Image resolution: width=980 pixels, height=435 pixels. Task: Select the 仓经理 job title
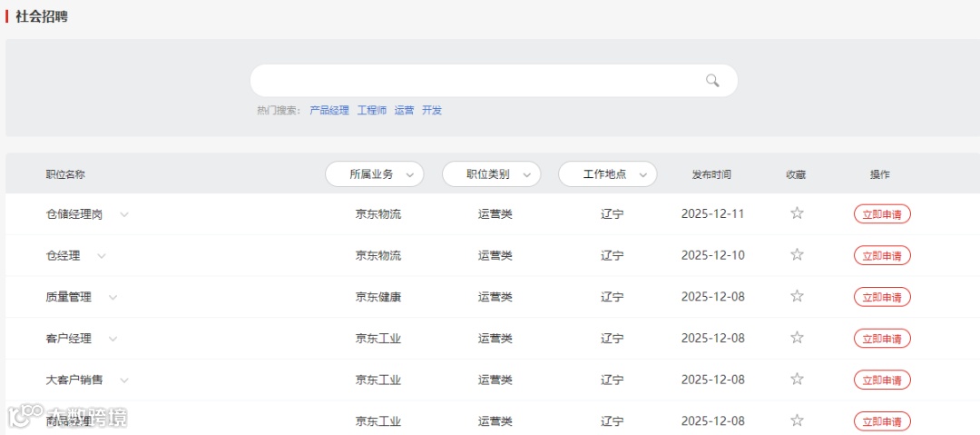[x=64, y=256]
